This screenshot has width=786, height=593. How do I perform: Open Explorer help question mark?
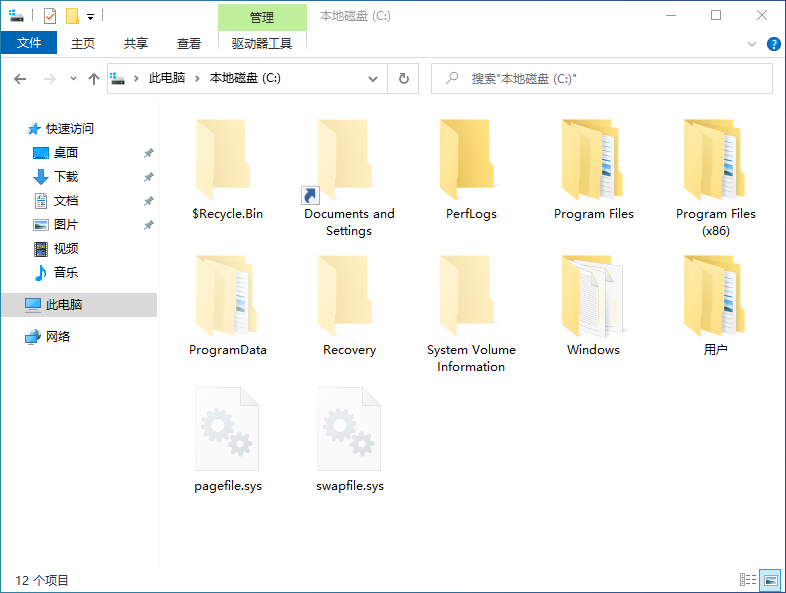click(773, 44)
